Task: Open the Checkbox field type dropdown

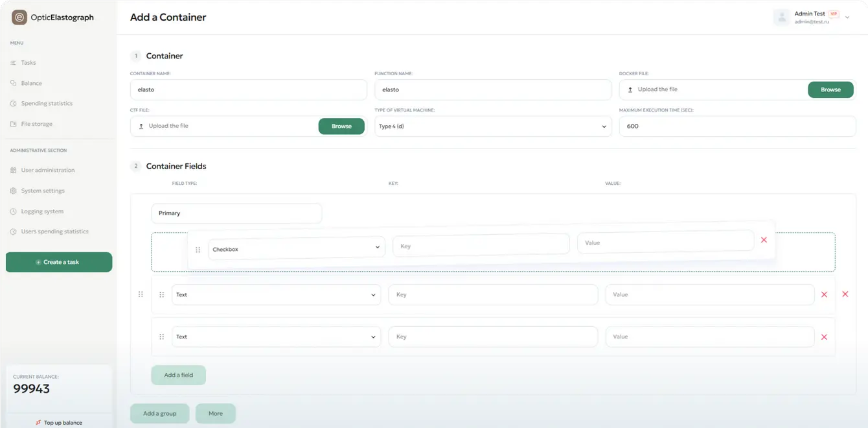Action: [x=296, y=249]
